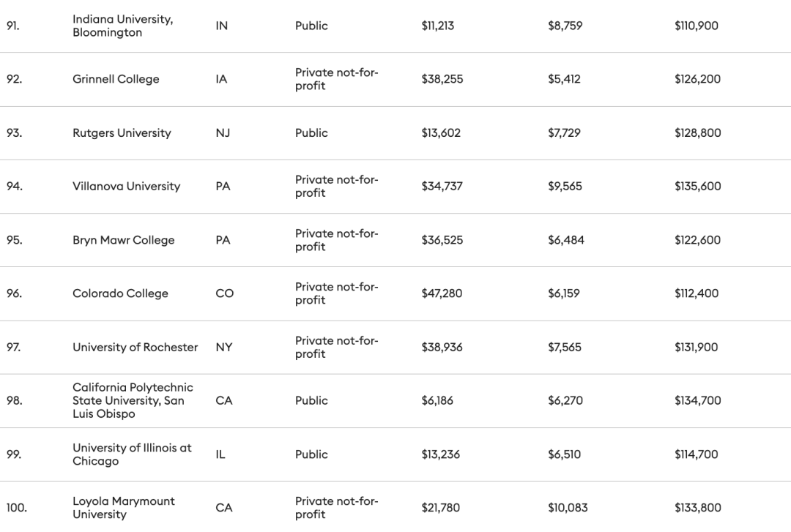
Task: Click the Indiana University, Bloomington name
Action: tap(122, 26)
